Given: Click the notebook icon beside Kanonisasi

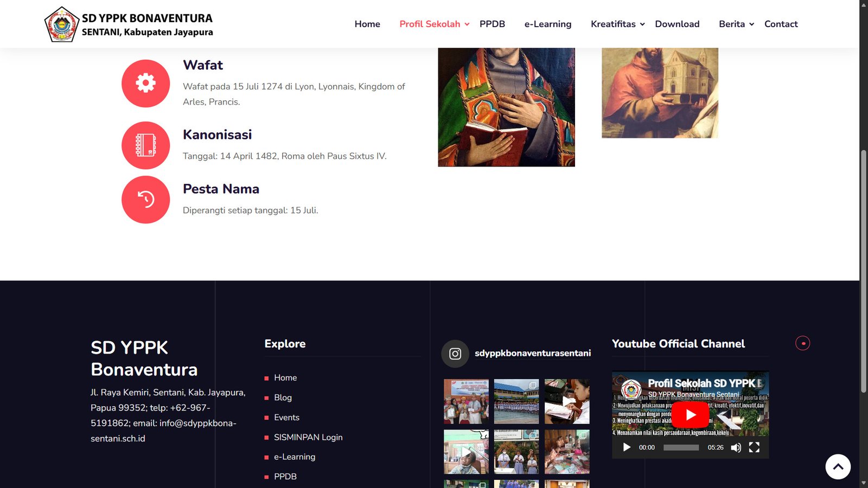Looking at the screenshot, I should [145, 145].
